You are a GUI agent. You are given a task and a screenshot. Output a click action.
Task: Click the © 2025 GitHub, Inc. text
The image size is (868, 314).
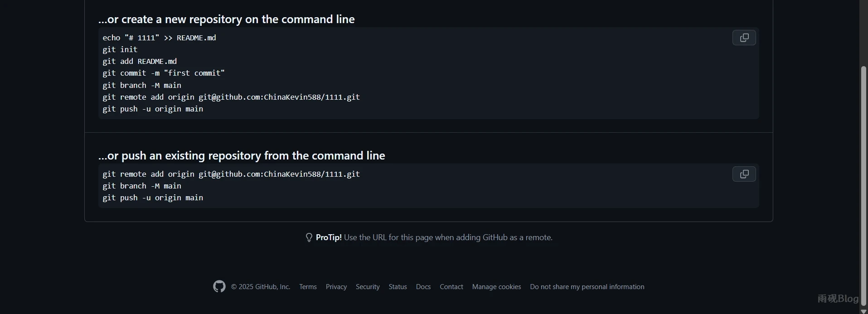coord(261,287)
